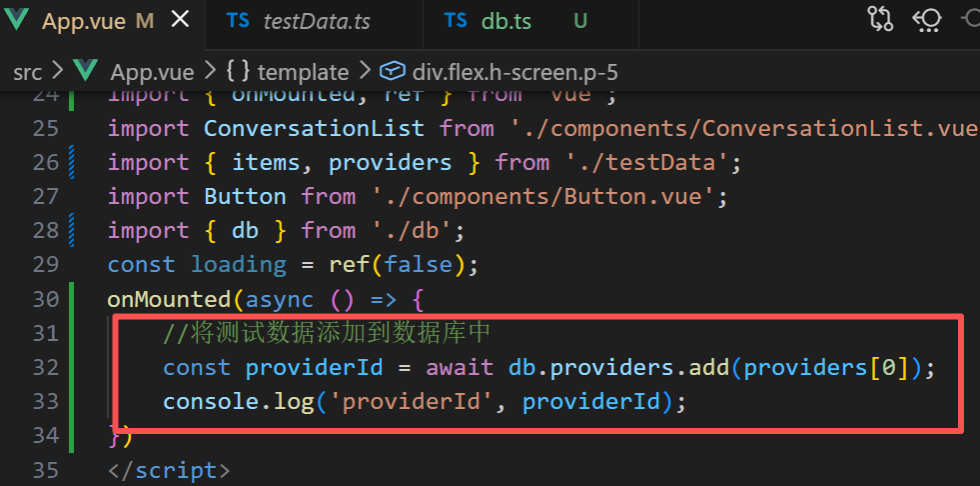
Task: Click the cube icon beside div.flex.h-screen.p-5
Action: (x=392, y=72)
